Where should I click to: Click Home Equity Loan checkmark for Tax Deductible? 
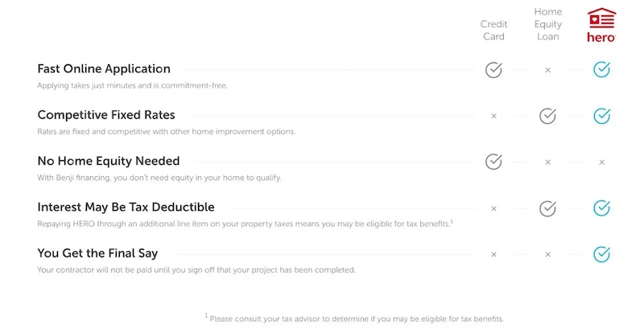[547, 208]
